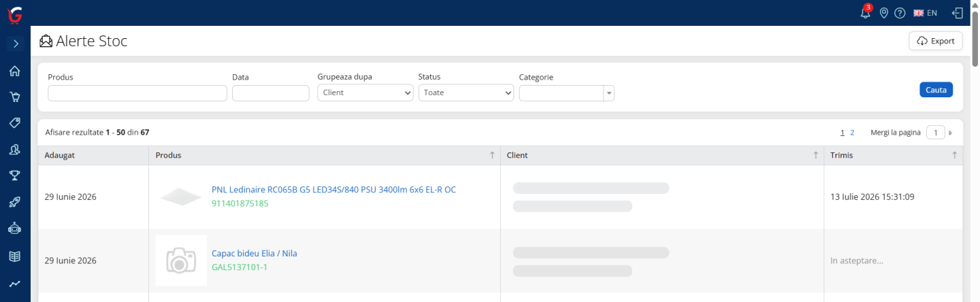Switch language via EN flag selector
This screenshot has height=302, width=980.
pyautogui.click(x=925, y=13)
